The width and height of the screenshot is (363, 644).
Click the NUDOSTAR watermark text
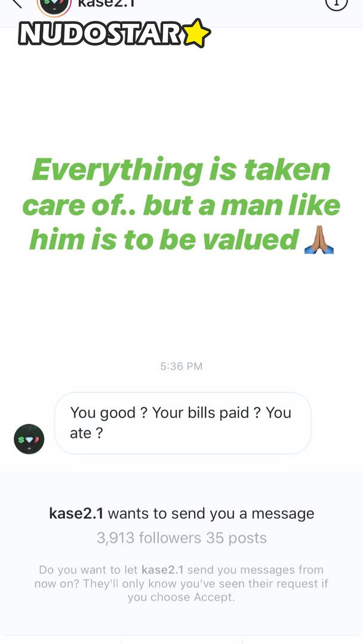click(100, 33)
